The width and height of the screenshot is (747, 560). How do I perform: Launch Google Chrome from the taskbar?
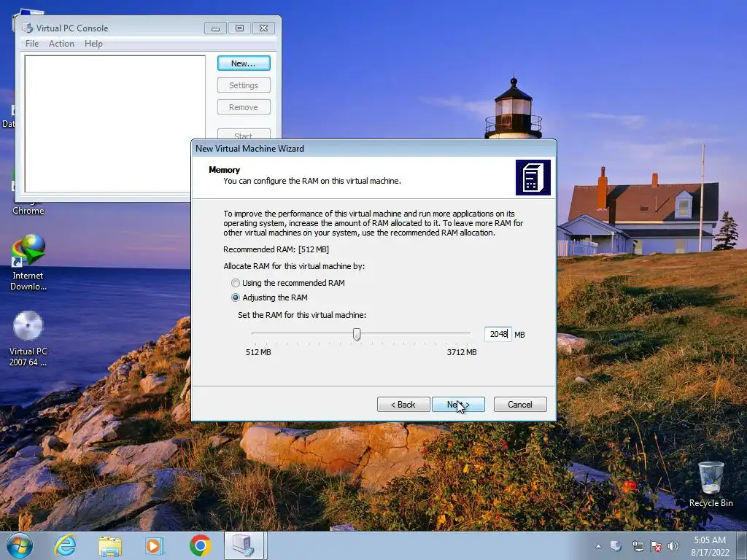[x=200, y=545]
